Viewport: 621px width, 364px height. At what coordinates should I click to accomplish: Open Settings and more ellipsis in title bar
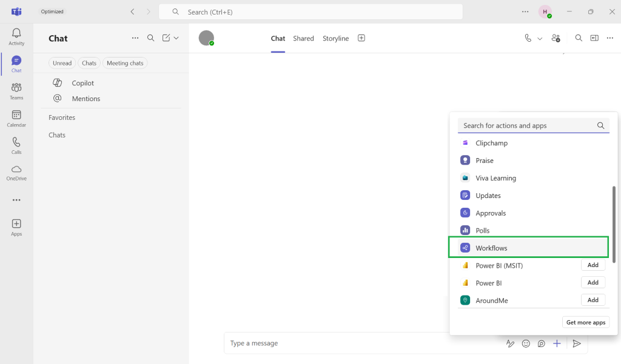tap(525, 12)
